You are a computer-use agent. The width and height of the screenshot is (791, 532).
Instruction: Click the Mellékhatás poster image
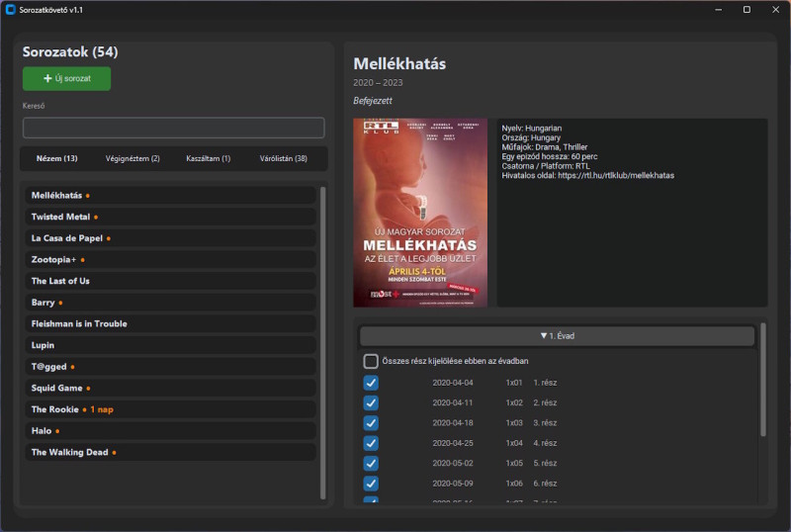pos(420,213)
